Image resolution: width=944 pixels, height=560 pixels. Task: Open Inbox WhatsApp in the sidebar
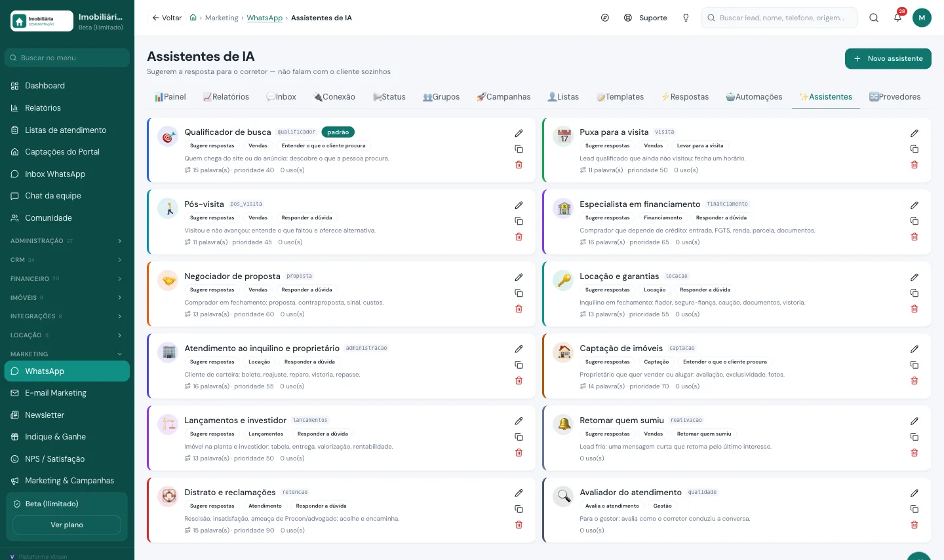[67, 174]
